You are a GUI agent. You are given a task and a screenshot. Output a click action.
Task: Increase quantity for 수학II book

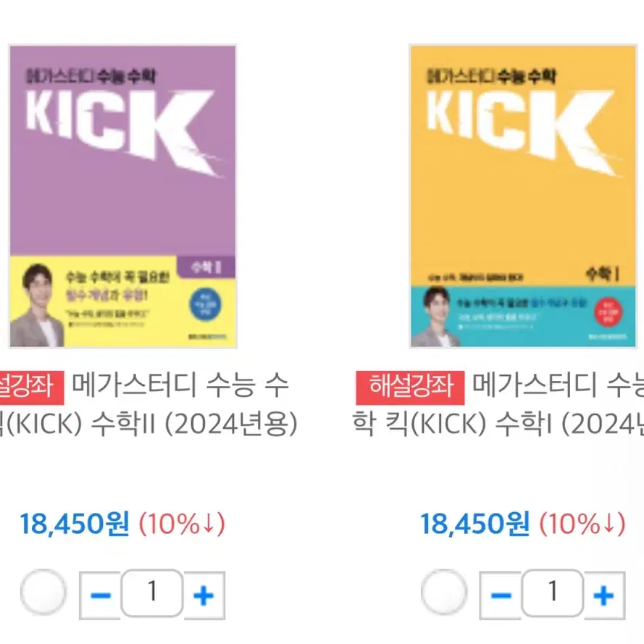(x=204, y=595)
